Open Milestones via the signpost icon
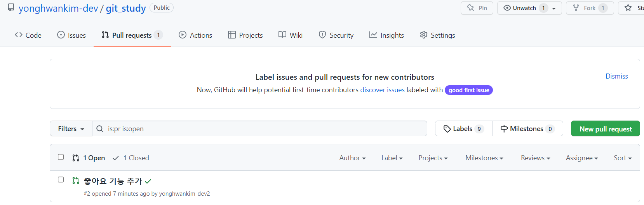The height and width of the screenshot is (205, 644). pos(504,129)
